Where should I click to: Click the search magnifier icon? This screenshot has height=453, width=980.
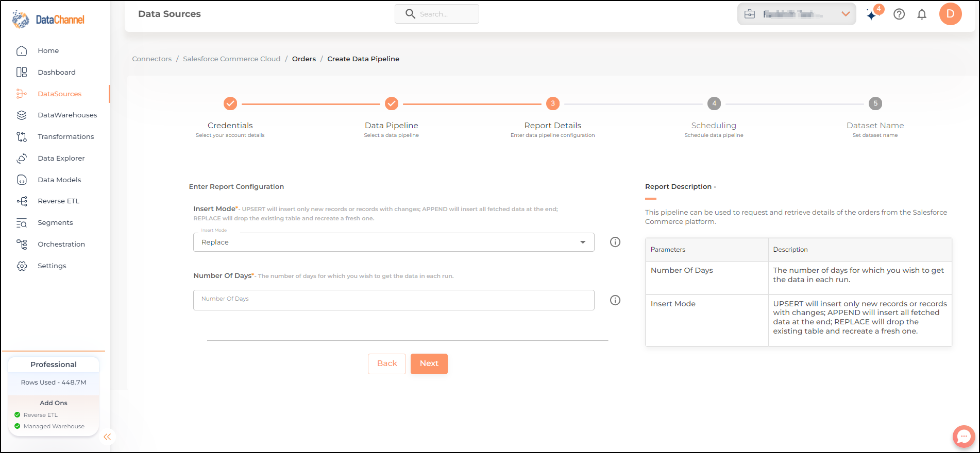[410, 14]
